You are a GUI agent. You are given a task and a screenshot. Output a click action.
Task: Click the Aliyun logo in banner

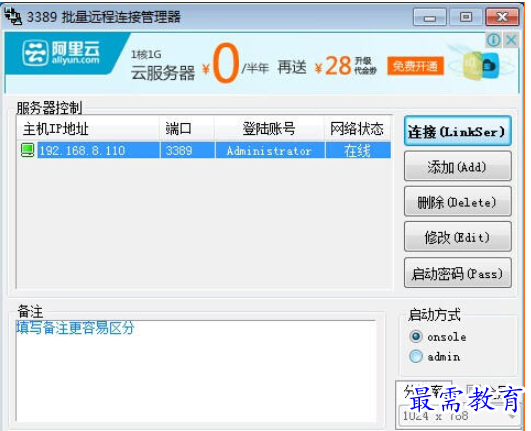pyautogui.click(x=61, y=52)
